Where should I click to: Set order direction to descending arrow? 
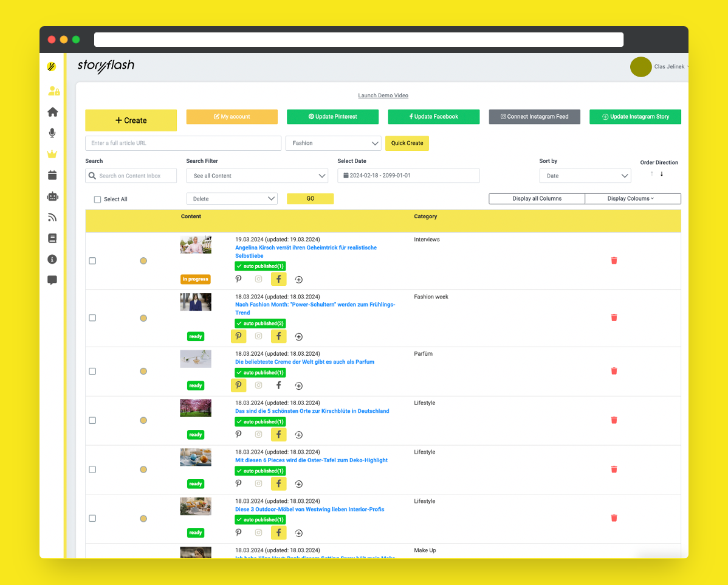662,174
